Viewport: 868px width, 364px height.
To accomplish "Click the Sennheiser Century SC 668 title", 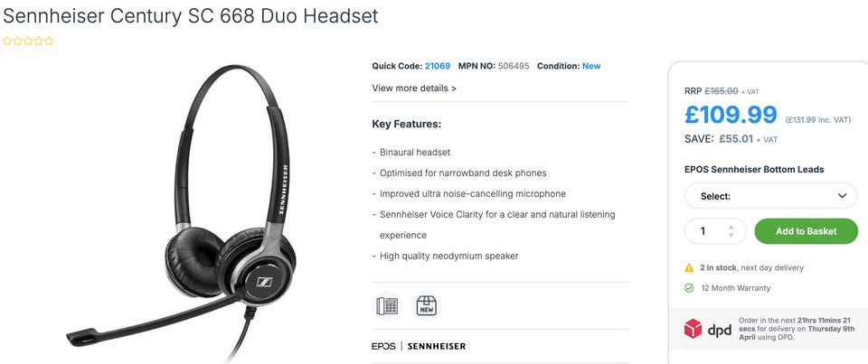I will pos(191,16).
